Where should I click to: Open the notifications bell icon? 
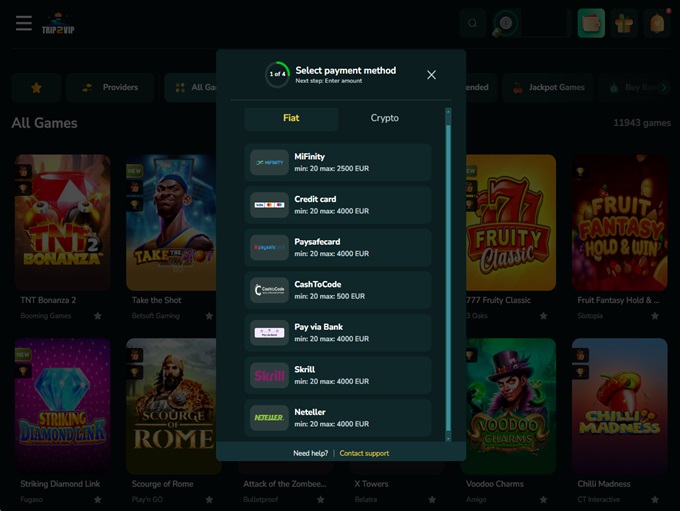click(x=657, y=23)
